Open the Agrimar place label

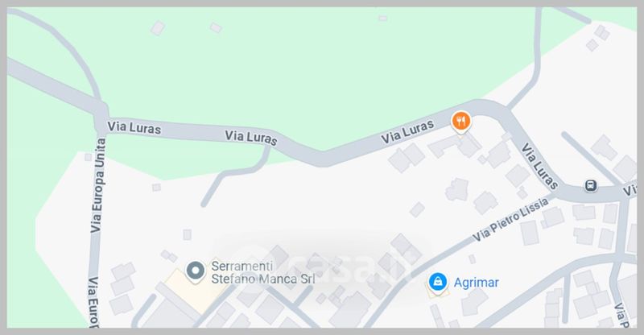476,283
